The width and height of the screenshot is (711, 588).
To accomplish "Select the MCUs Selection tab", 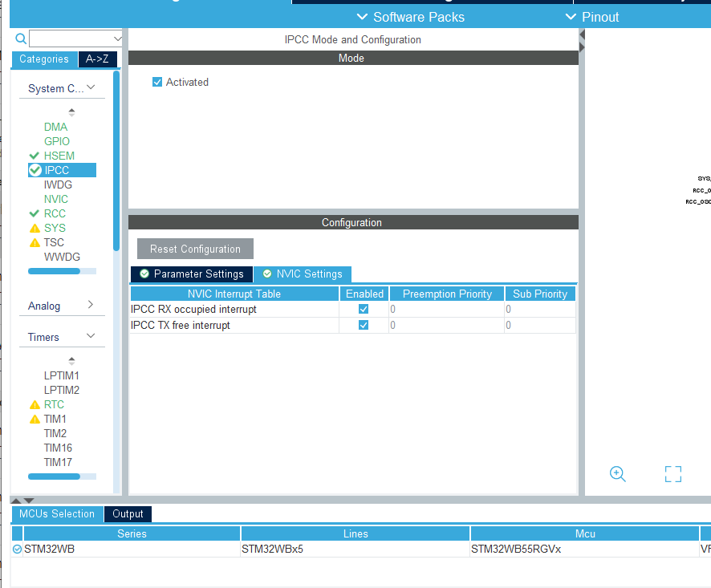I will pos(57,513).
